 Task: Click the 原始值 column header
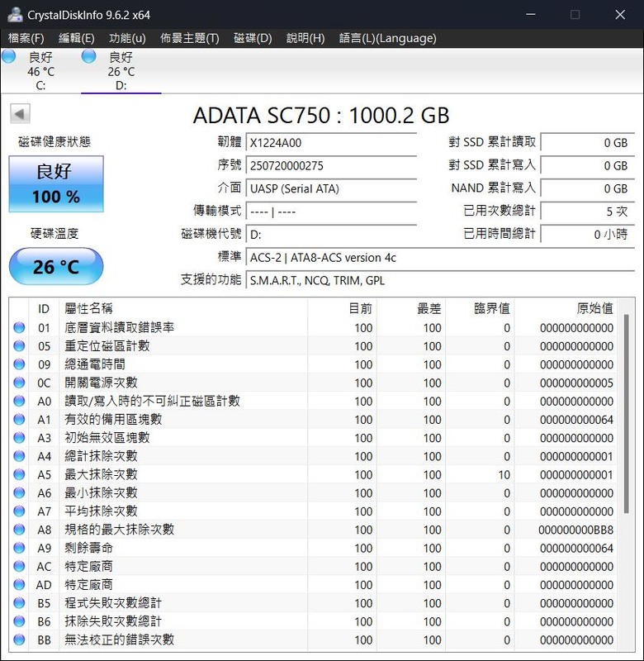pos(566,308)
